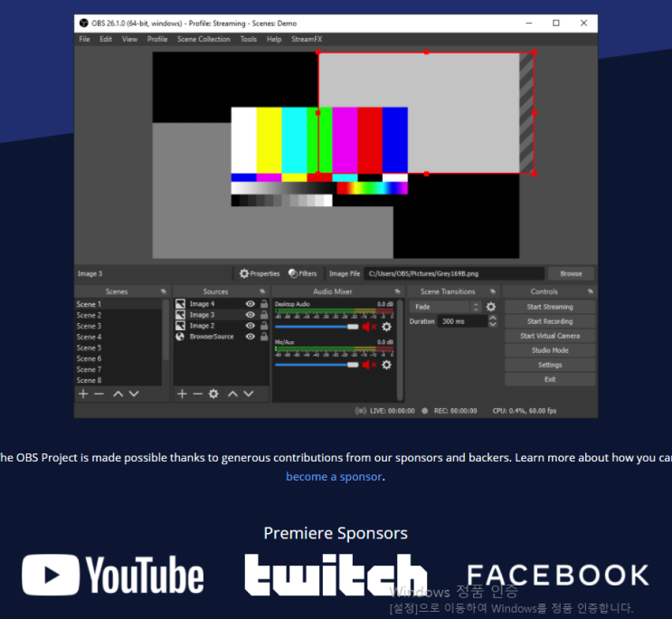Screen dimensions: 672x619
Task: Toggle visibility eye for Image 3
Action: click(x=251, y=315)
